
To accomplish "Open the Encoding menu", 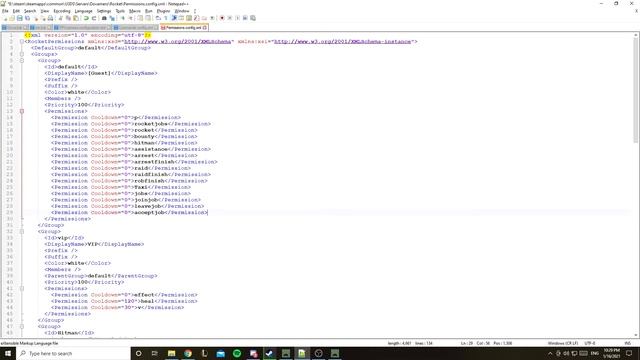I will (x=62, y=11).
